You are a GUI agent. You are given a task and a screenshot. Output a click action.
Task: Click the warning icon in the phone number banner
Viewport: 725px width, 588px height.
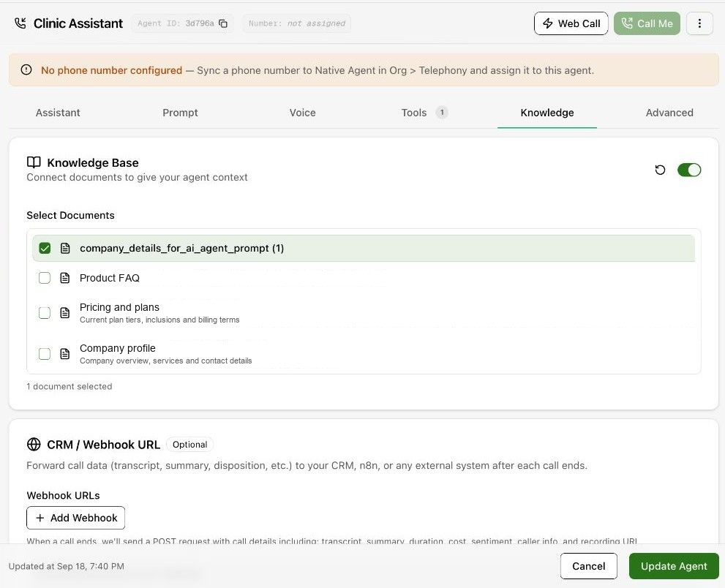coord(26,69)
